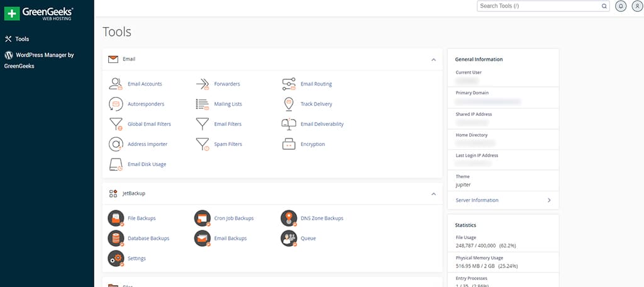Open the Track Delivery icon
Screen dimensions: 644x287
(x=289, y=104)
